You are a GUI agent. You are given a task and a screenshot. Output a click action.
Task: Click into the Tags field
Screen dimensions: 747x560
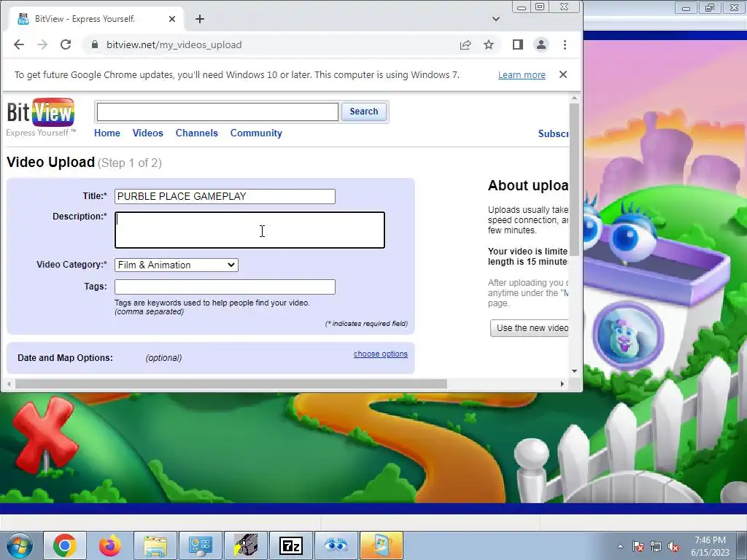(225, 287)
